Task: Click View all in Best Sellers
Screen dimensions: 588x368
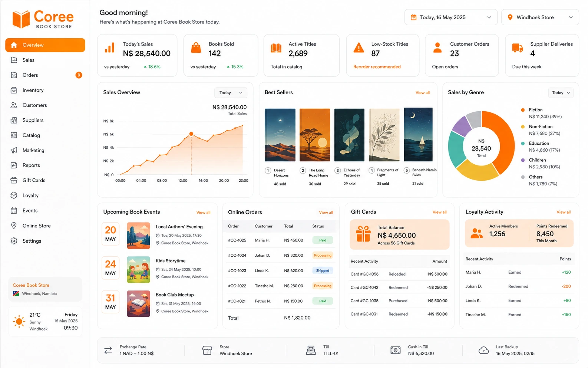Action: click(423, 93)
